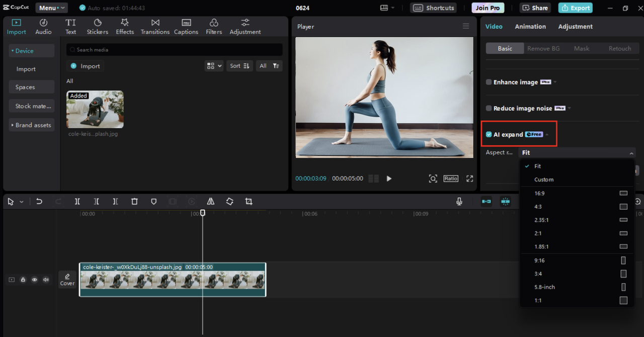
Task: Click the Cover edit button
Action: coord(67,280)
